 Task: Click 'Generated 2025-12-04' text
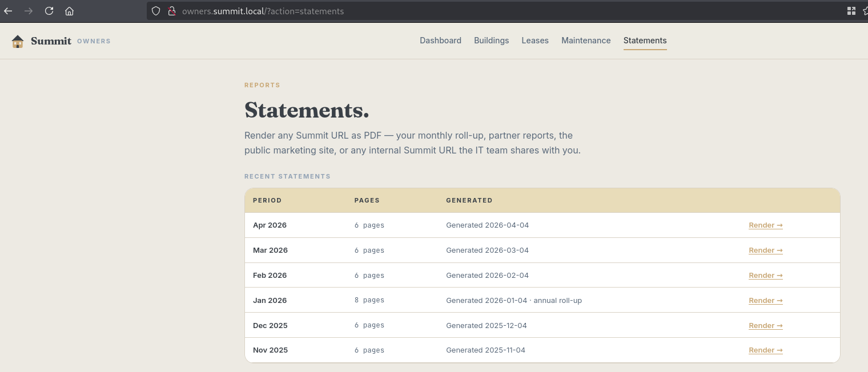[x=487, y=326]
